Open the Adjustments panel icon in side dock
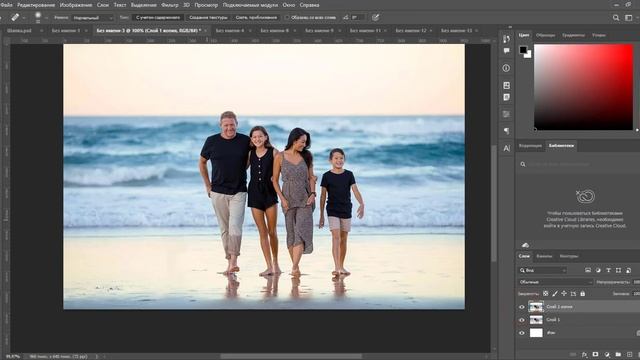Viewport: 640px width, 360px height. click(506, 97)
